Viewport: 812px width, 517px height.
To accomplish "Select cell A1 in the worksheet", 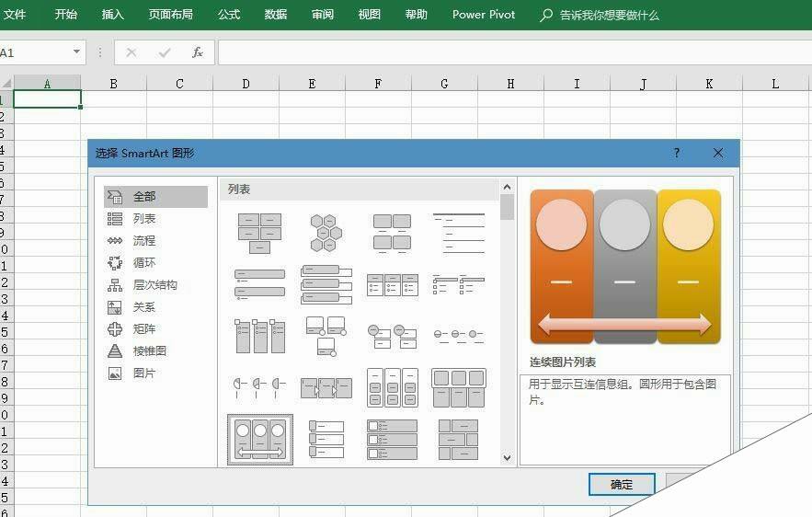I will (x=47, y=99).
